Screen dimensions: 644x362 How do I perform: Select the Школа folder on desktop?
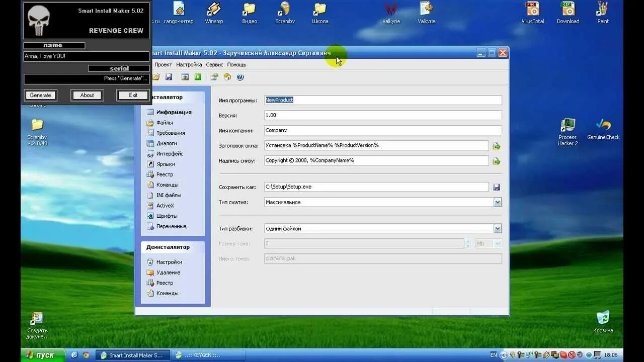[320, 13]
